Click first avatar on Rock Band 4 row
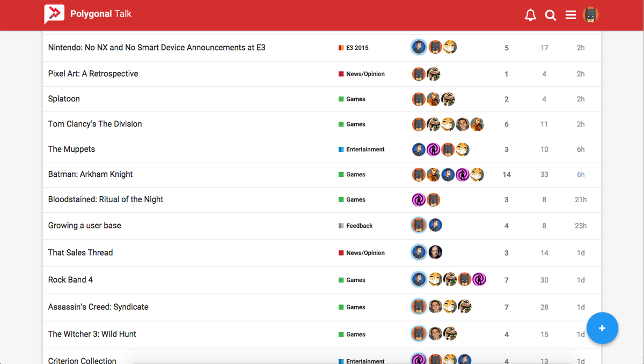The image size is (644, 364). pos(419,279)
